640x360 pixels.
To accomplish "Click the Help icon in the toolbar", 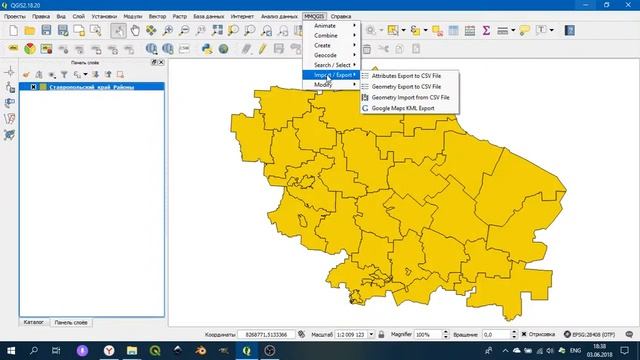I will click(x=570, y=30).
